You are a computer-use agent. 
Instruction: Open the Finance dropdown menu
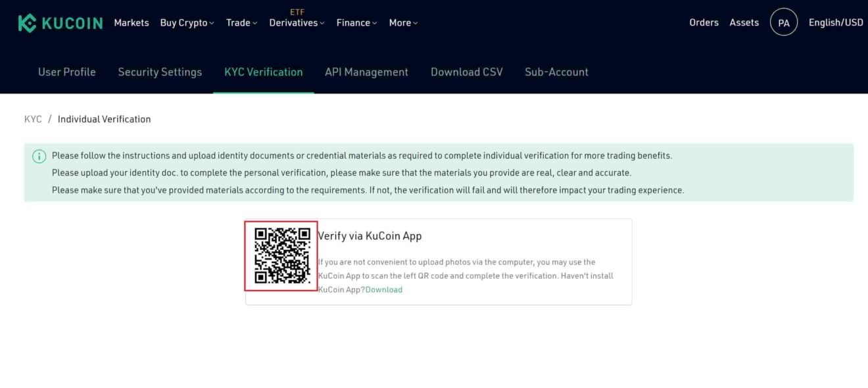[x=356, y=22]
